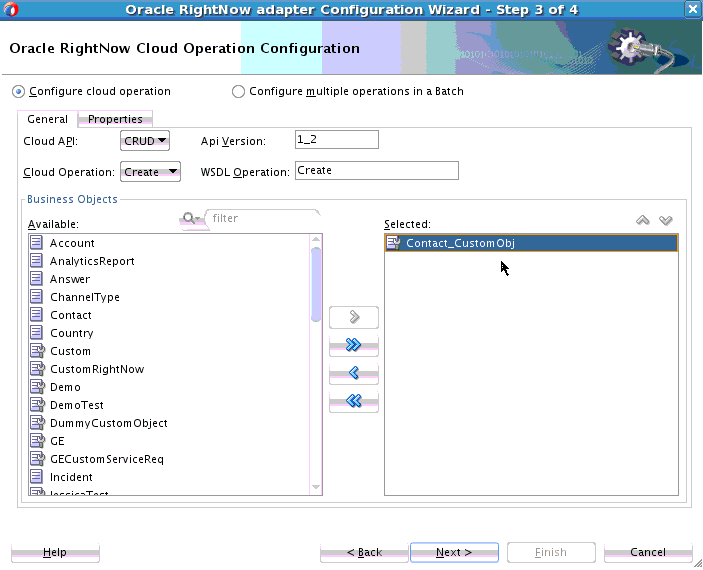The image size is (703, 570).
Task: Click the GE custom-object icon
Action: 38,441
